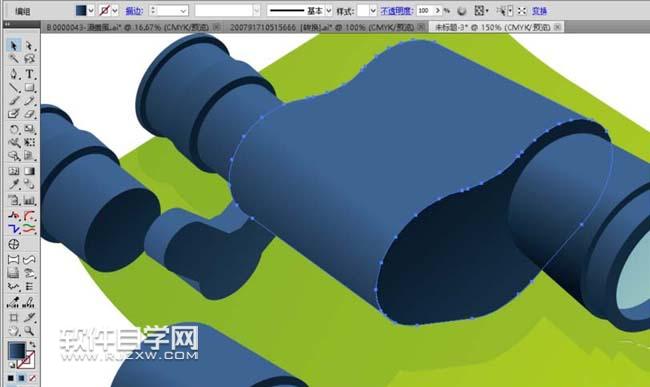Select the Eyedropper tool
Screen dimensions: 650x387
[14, 184]
